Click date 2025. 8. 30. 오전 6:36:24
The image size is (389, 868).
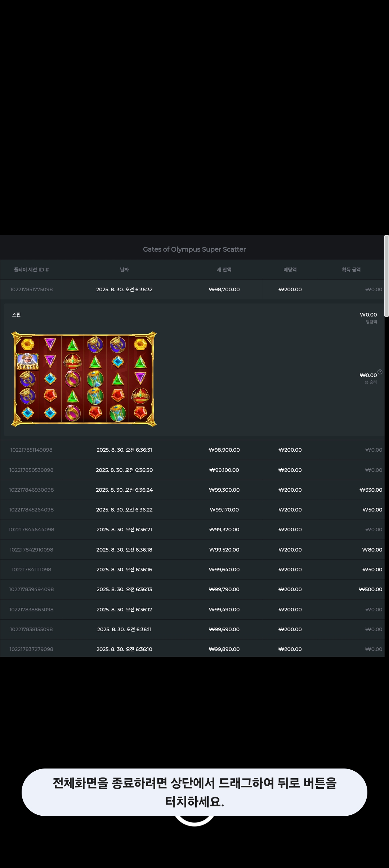point(124,490)
